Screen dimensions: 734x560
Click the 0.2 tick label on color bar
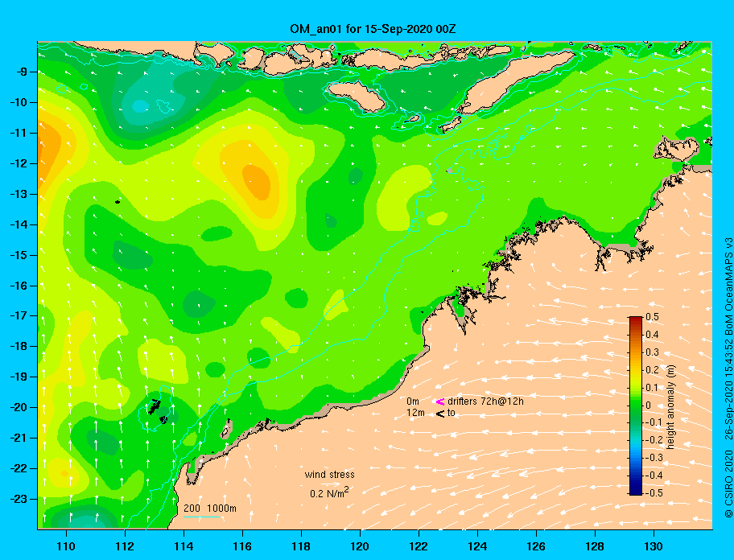pos(652,370)
